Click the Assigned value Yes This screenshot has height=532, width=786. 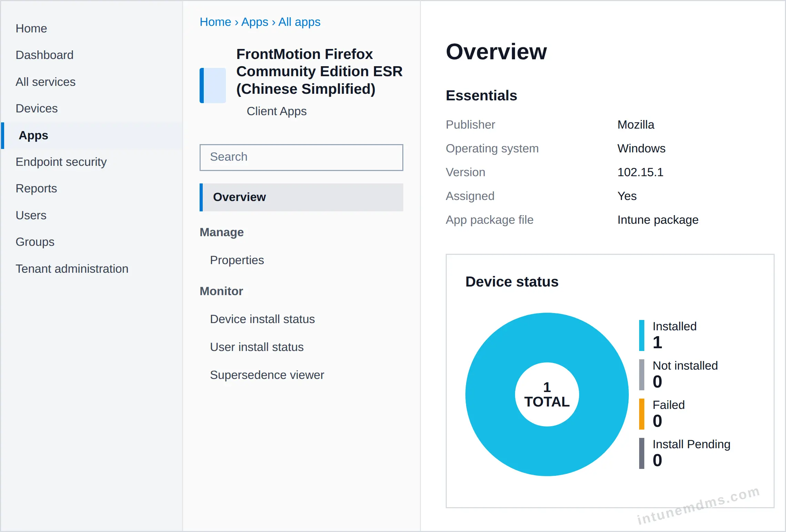[x=627, y=196]
